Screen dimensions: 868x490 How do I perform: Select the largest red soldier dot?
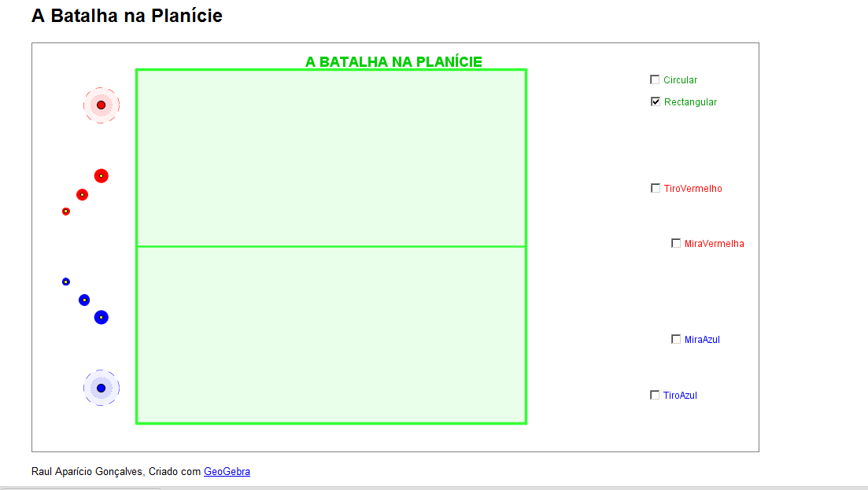coord(102,176)
